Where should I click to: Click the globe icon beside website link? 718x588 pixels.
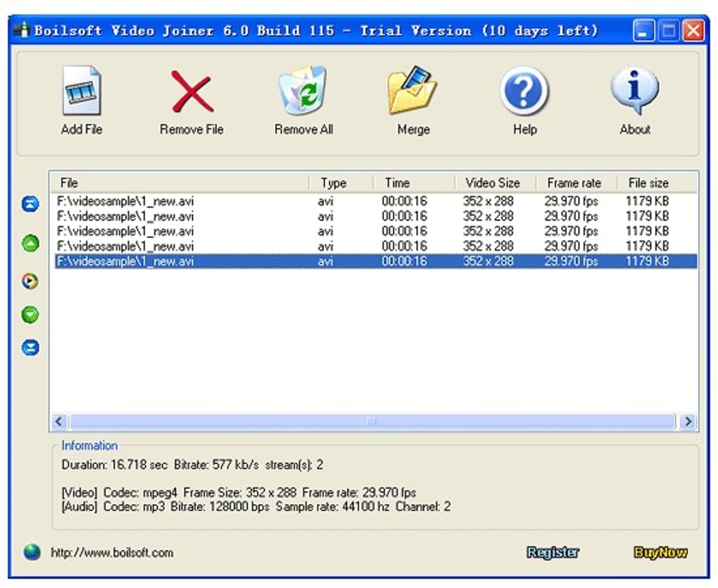(x=32, y=552)
